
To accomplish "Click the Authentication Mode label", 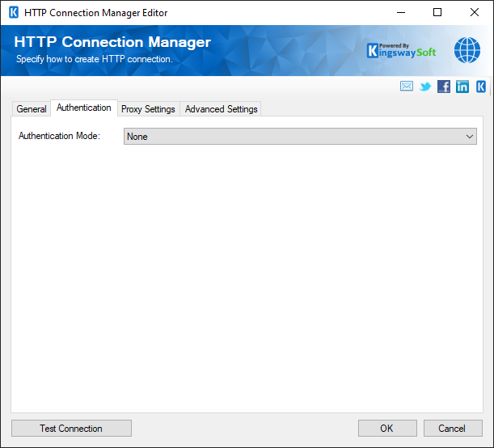I will click(59, 136).
